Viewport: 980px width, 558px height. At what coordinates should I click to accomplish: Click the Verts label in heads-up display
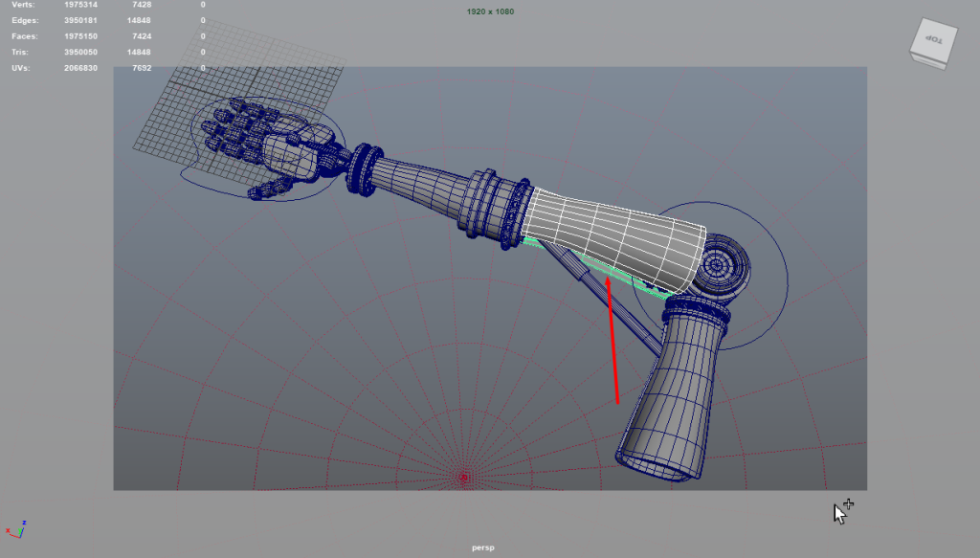[23, 5]
